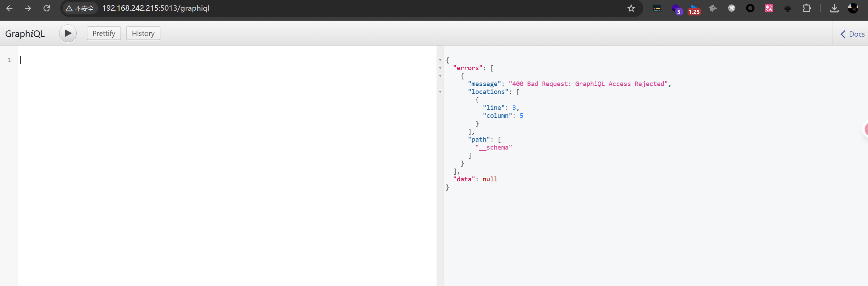Collapse the "errors" array fold arrow
This screenshot has width=868, height=286.
tap(440, 68)
